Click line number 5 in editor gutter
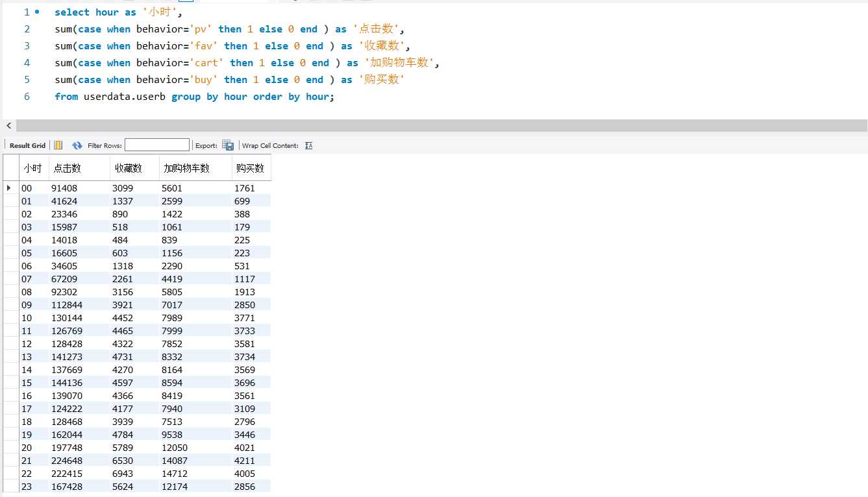The height and width of the screenshot is (497, 868). coord(27,80)
